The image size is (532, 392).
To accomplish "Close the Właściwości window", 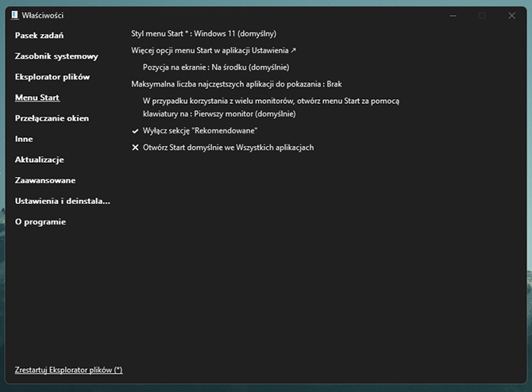I will 511,16.
